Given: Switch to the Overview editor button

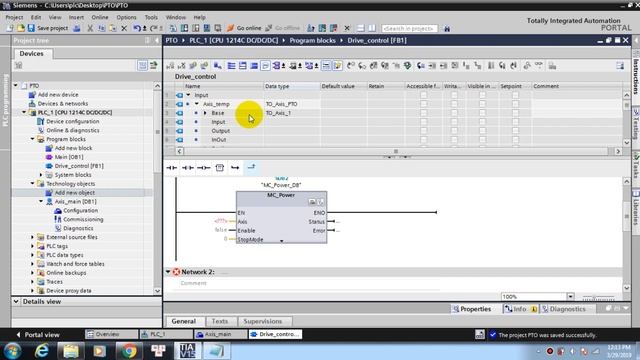Looking at the screenshot, I should click(111, 334).
